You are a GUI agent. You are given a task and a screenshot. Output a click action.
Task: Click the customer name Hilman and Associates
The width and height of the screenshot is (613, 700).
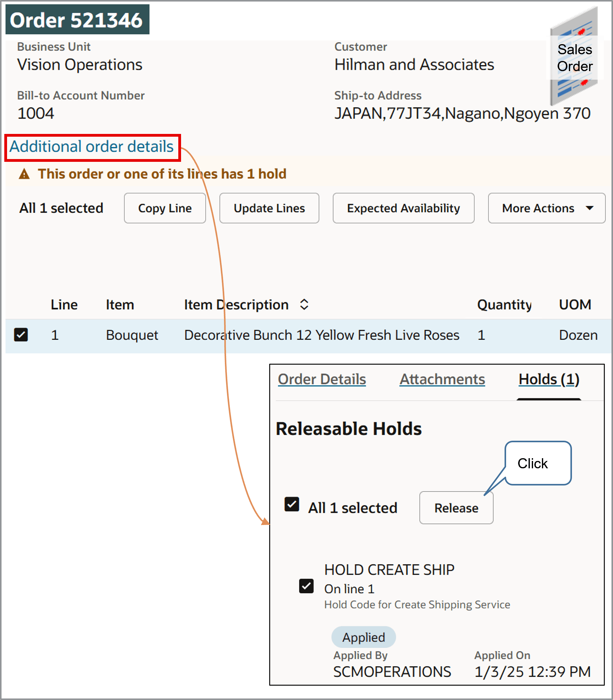414,64
